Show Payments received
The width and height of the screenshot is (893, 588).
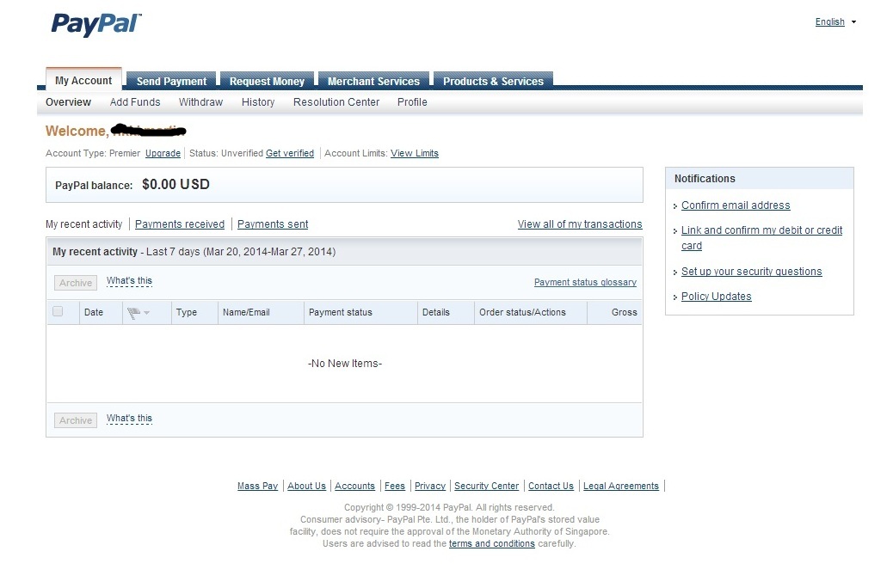[x=180, y=224]
